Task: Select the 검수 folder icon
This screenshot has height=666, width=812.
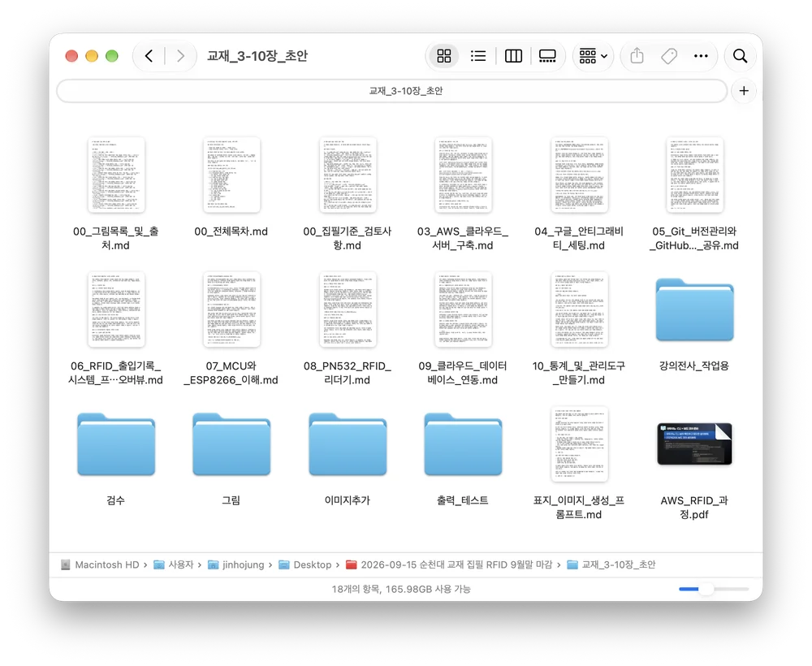Action: 116,444
